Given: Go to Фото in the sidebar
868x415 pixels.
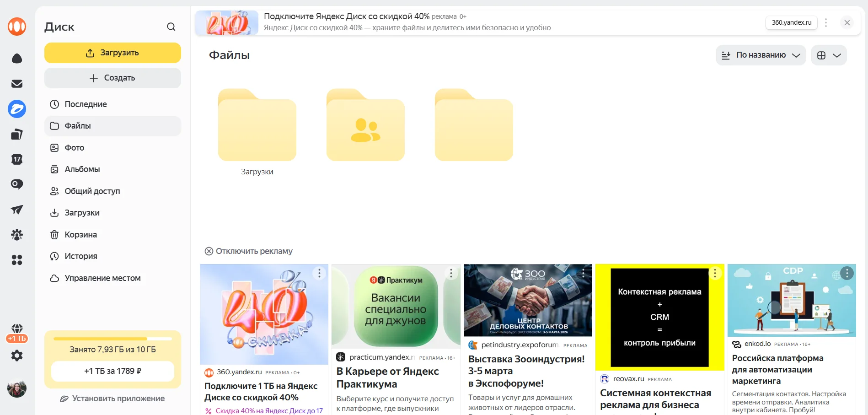Looking at the screenshot, I should 113,148.
